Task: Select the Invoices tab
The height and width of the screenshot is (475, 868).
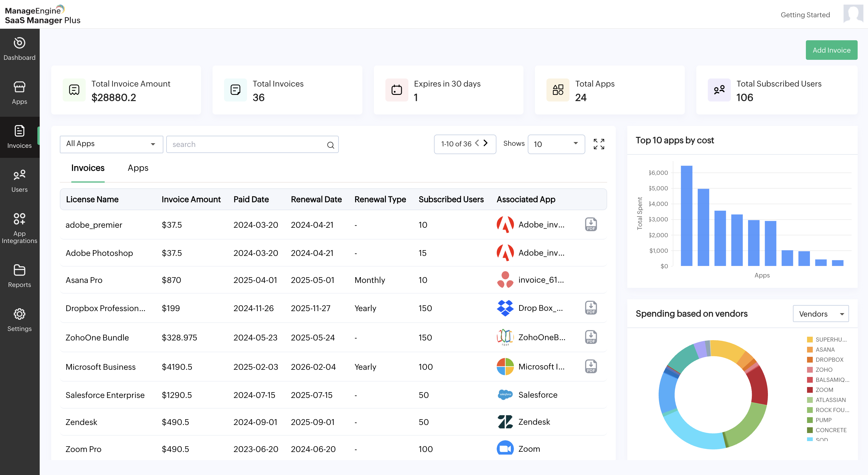Action: click(88, 168)
